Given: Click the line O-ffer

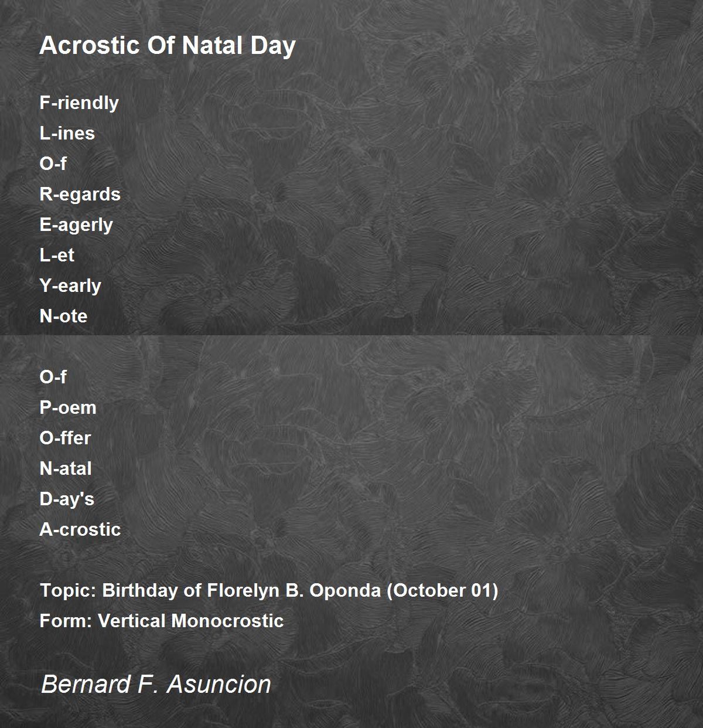Looking at the screenshot, I should (x=65, y=438).
